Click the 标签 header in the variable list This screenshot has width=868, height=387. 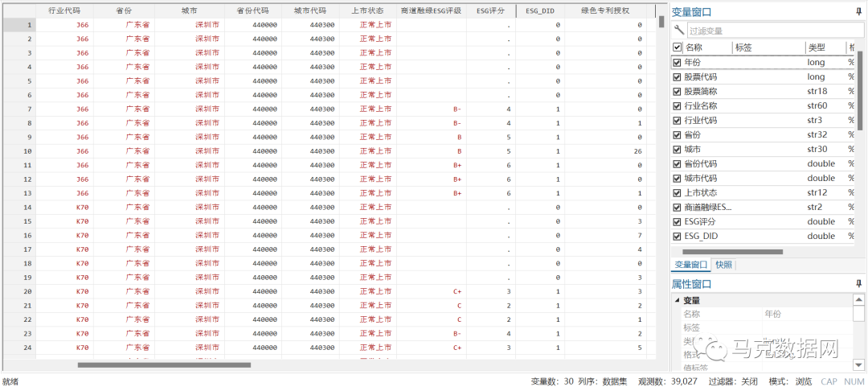743,47
